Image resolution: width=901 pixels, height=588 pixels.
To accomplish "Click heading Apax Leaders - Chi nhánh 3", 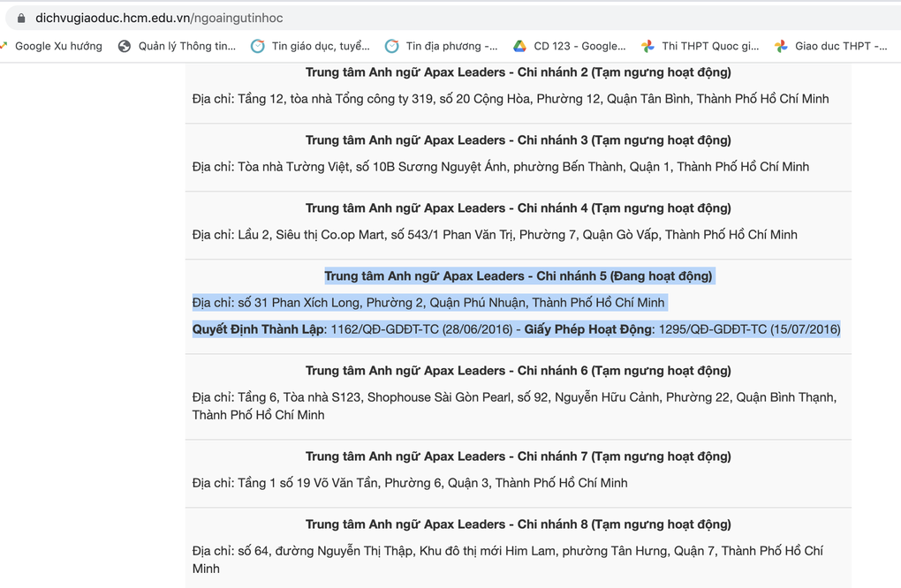I will tap(519, 140).
